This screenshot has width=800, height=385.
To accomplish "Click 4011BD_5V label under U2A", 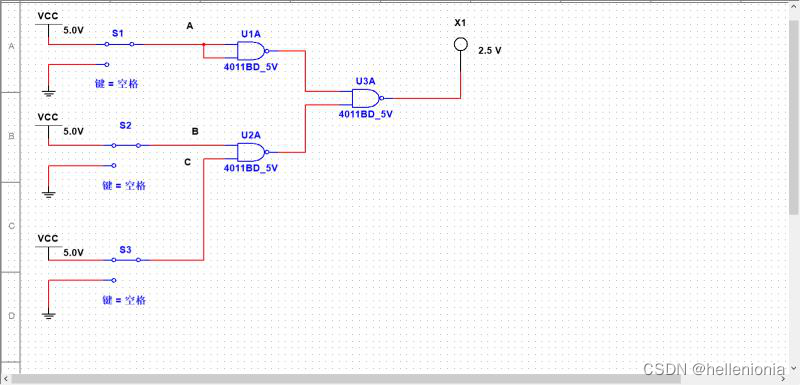I will pyautogui.click(x=251, y=168).
